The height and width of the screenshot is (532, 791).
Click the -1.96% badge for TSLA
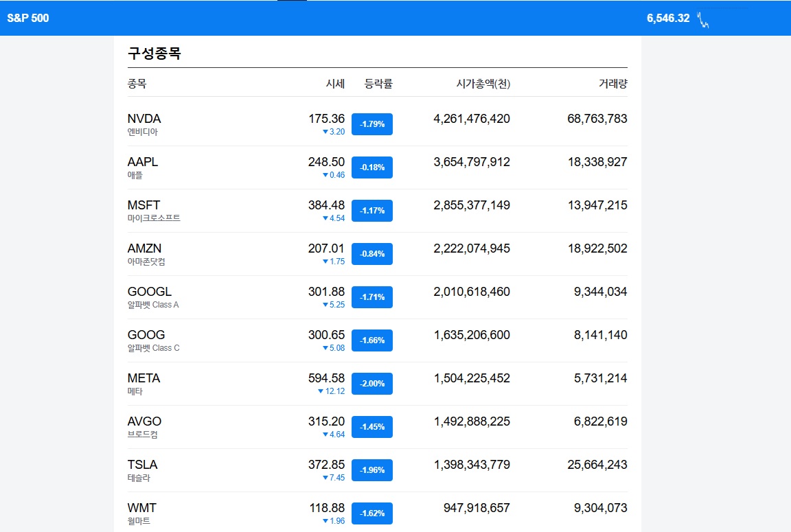click(372, 470)
